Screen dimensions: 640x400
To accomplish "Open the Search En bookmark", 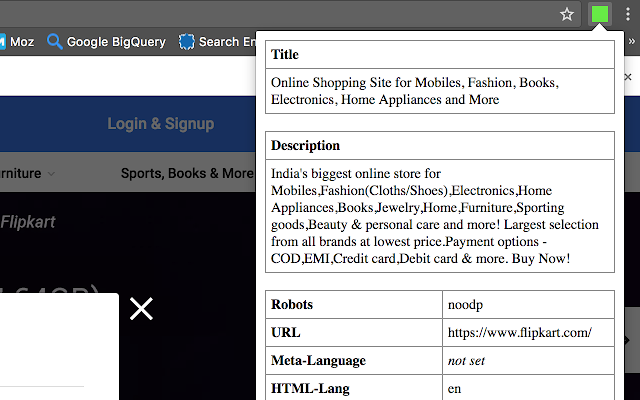I will (217, 42).
